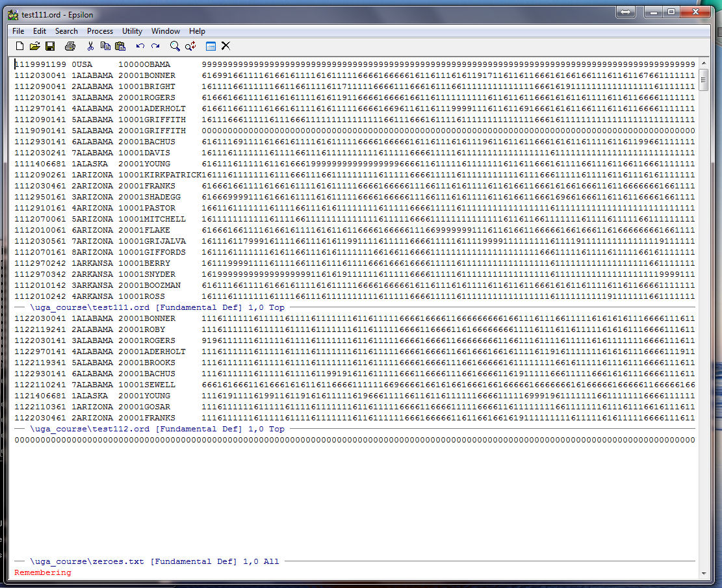Paste from clipboard using toolbar icon
Viewport: 722px width, 588px height.
pyautogui.click(x=120, y=46)
